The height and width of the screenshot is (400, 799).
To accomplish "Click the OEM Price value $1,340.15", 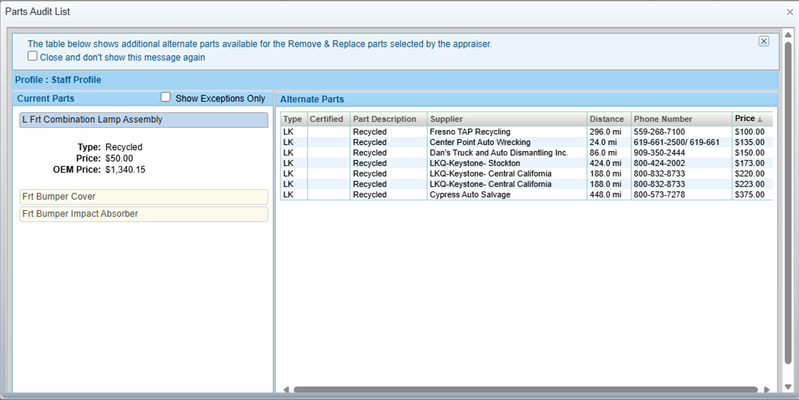I will [x=125, y=170].
